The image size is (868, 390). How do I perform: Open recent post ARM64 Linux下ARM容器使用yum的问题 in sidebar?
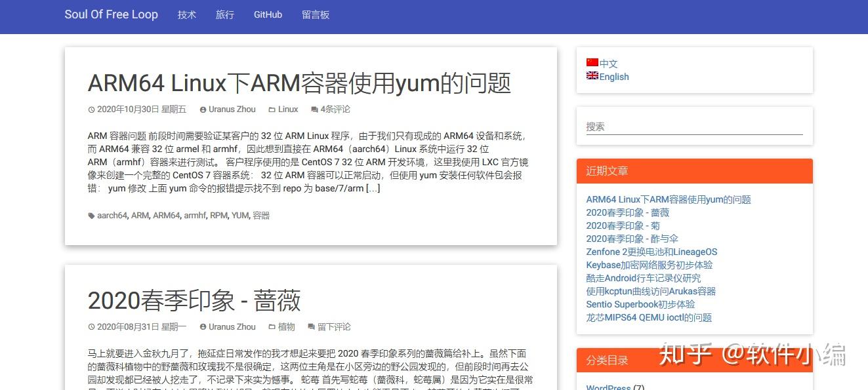[x=669, y=200]
